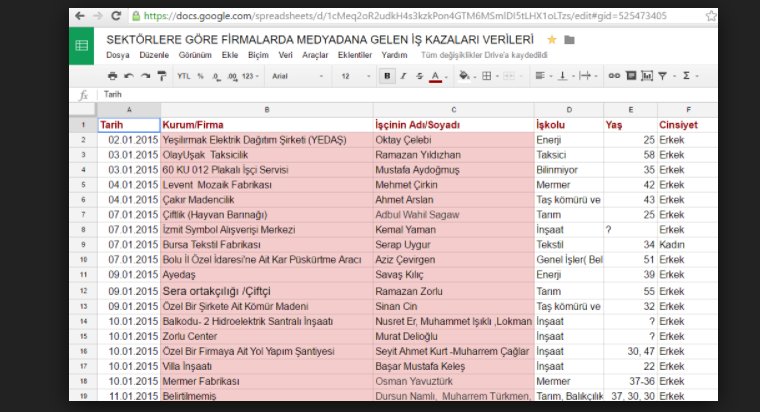Select column D header

(x=569, y=110)
